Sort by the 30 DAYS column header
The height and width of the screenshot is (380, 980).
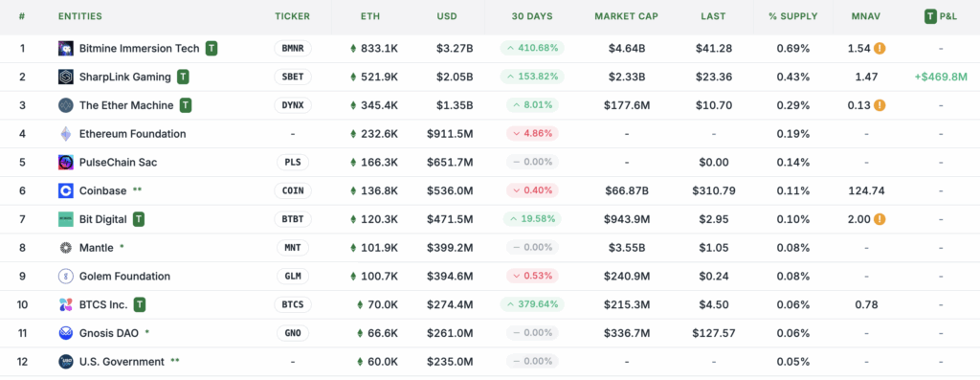click(531, 16)
